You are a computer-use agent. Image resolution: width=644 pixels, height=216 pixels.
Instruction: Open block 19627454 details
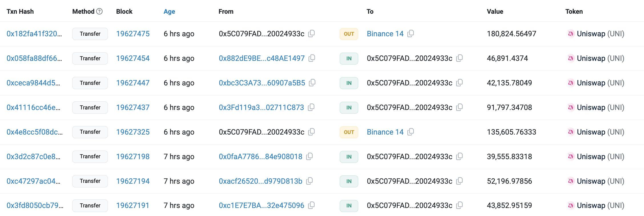tap(133, 58)
